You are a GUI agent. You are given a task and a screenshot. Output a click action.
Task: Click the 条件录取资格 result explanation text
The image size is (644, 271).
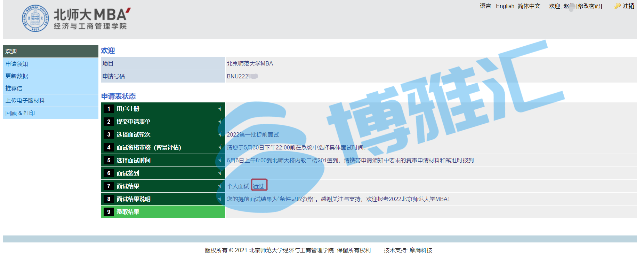[338, 199]
